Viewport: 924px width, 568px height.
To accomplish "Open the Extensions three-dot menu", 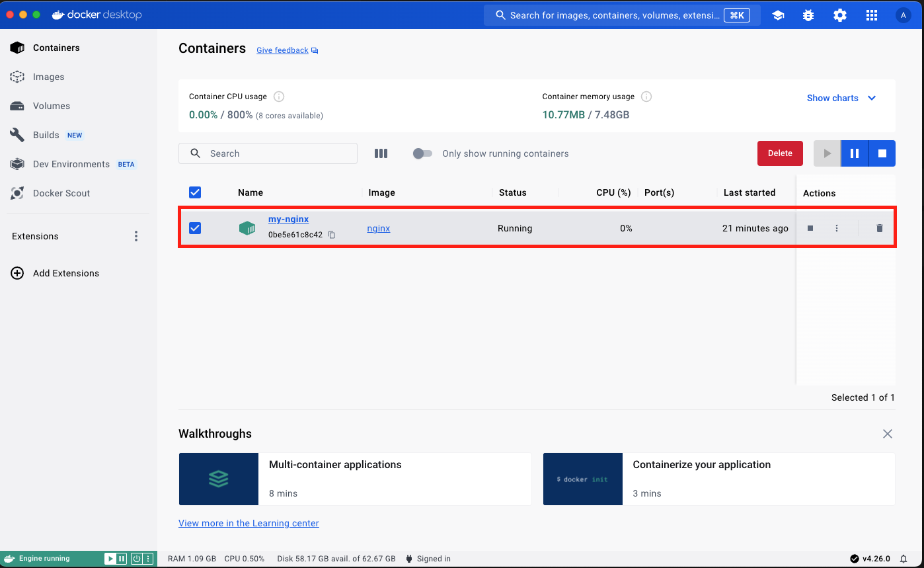I will coord(136,236).
